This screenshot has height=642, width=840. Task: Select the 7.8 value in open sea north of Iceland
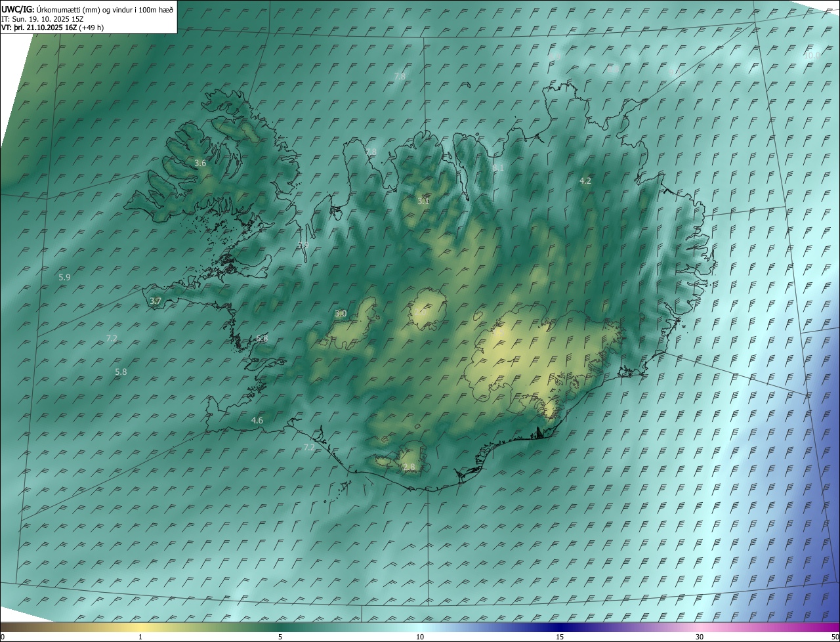pos(400,77)
